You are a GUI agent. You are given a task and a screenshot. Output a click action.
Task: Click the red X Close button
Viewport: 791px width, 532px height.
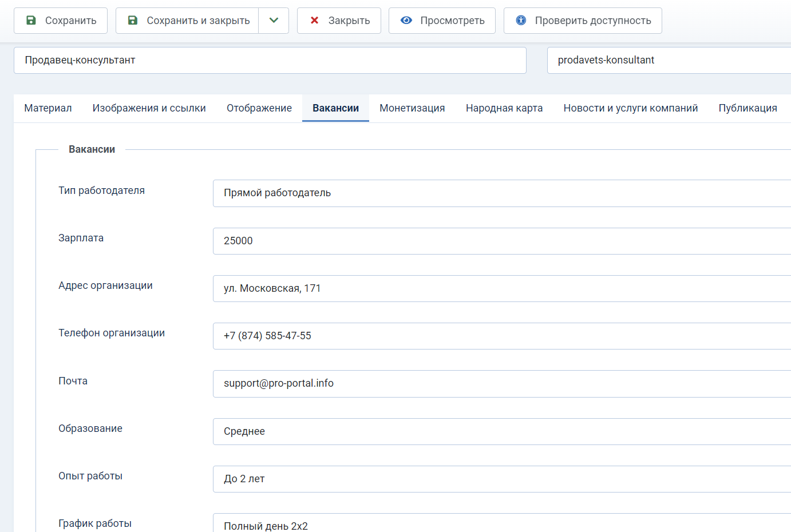point(339,21)
